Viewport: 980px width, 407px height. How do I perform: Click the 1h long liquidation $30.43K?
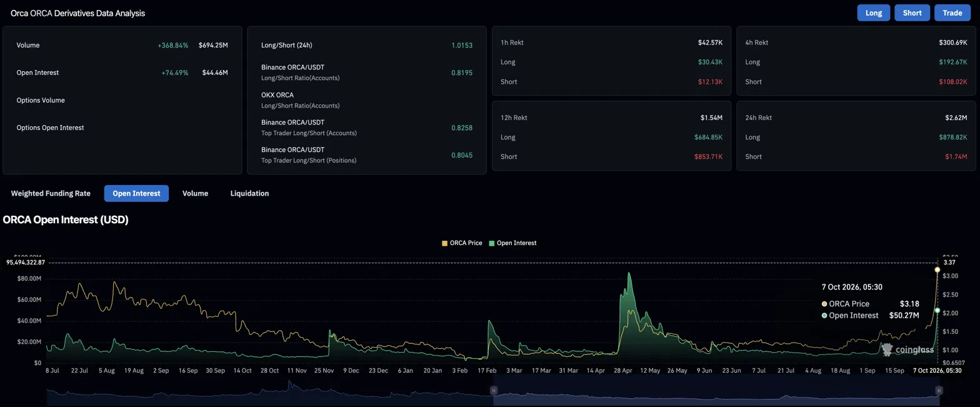710,63
